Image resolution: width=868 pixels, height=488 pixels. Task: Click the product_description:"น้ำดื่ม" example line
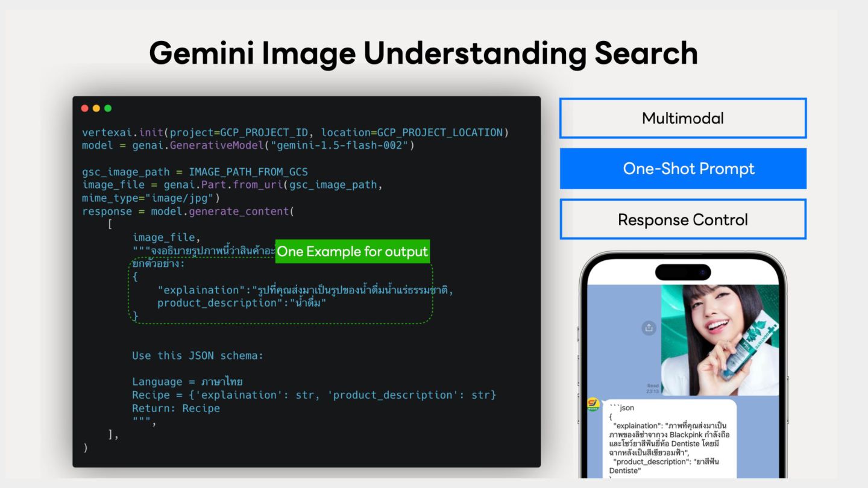coord(242,303)
